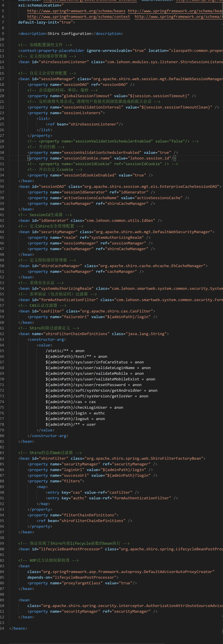This screenshot has height=644, width=223.
Task: Click the 'proxyTargetClass' property name
Action: click(x=82, y=583)
